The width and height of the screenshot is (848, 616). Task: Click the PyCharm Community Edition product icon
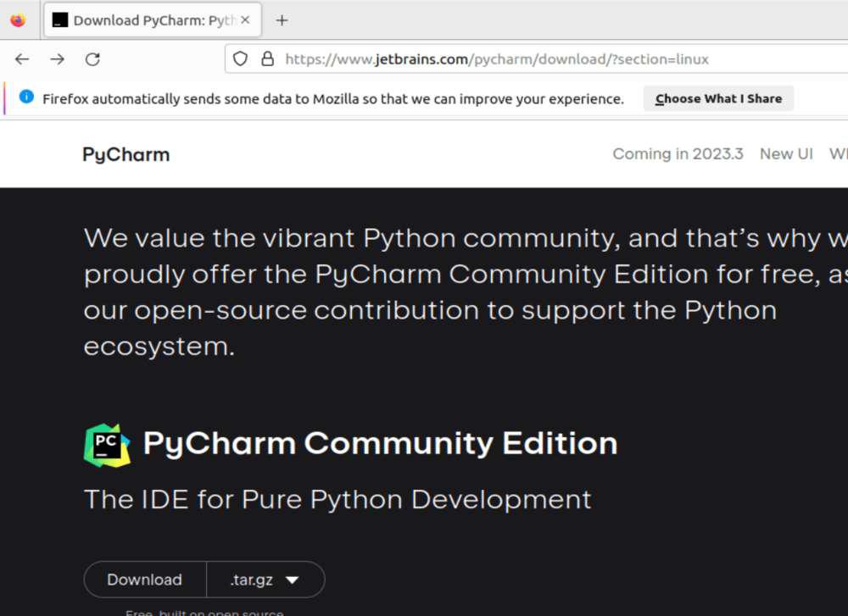(x=107, y=445)
